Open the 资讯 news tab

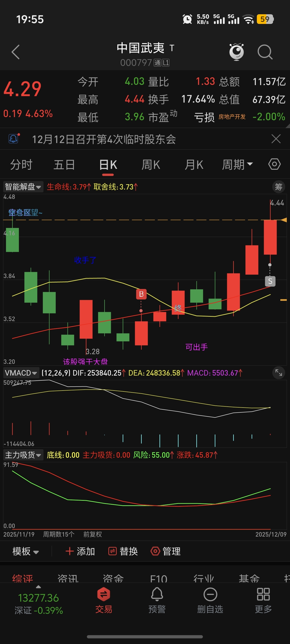(68, 578)
